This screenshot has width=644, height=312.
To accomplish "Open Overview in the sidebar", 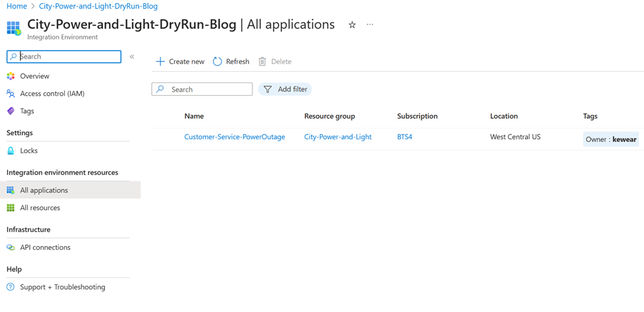I will click(x=34, y=77).
